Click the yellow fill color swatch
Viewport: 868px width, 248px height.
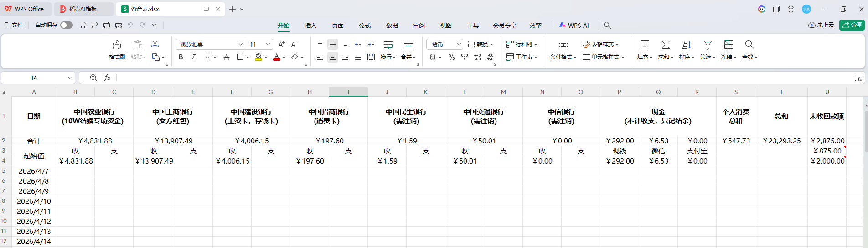tap(258, 57)
